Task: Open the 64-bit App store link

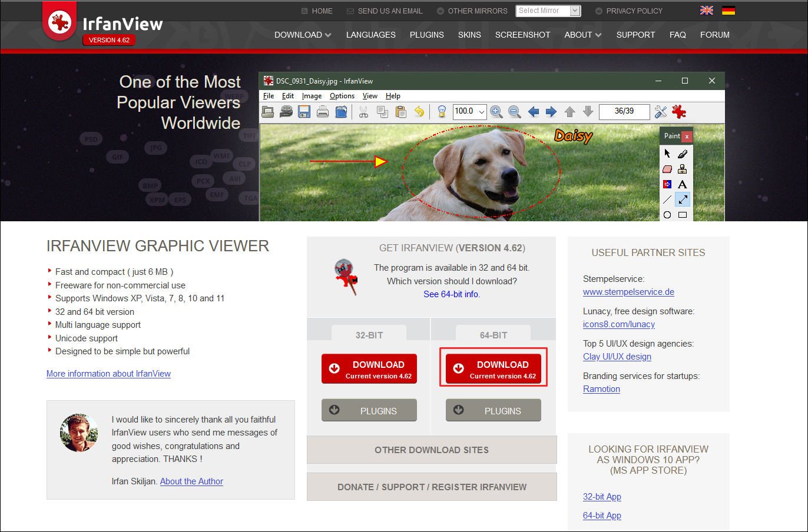Action: pos(602,516)
